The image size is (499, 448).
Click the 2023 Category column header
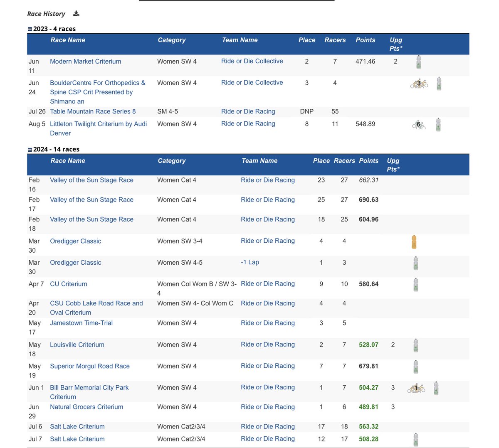point(172,40)
